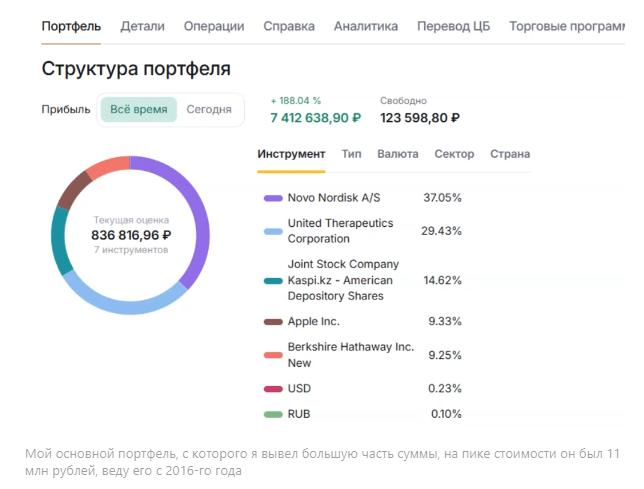Open the Торговые программы tab

click(567, 26)
